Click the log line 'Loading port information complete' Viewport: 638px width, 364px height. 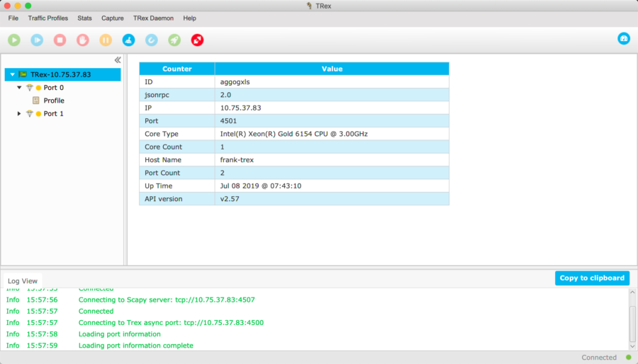tap(136, 346)
